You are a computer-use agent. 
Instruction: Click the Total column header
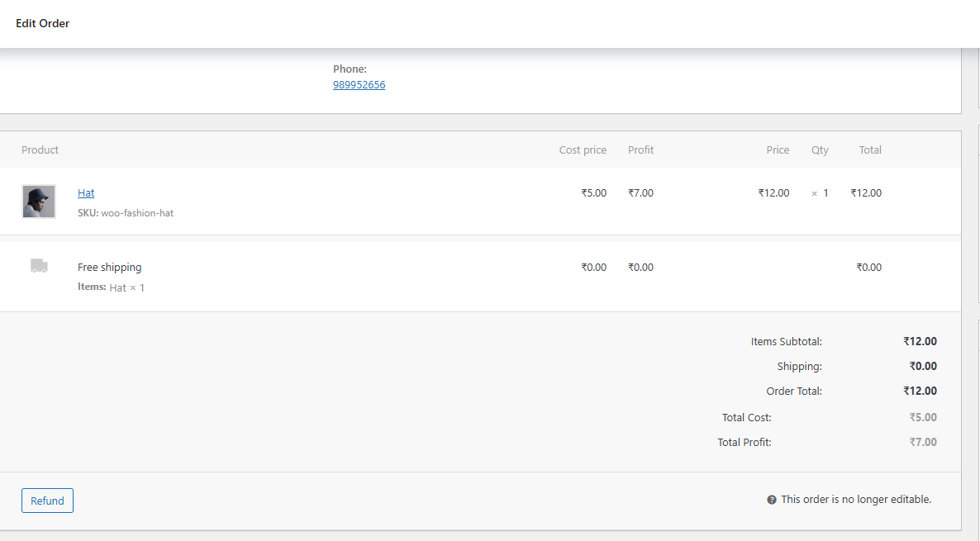point(870,150)
